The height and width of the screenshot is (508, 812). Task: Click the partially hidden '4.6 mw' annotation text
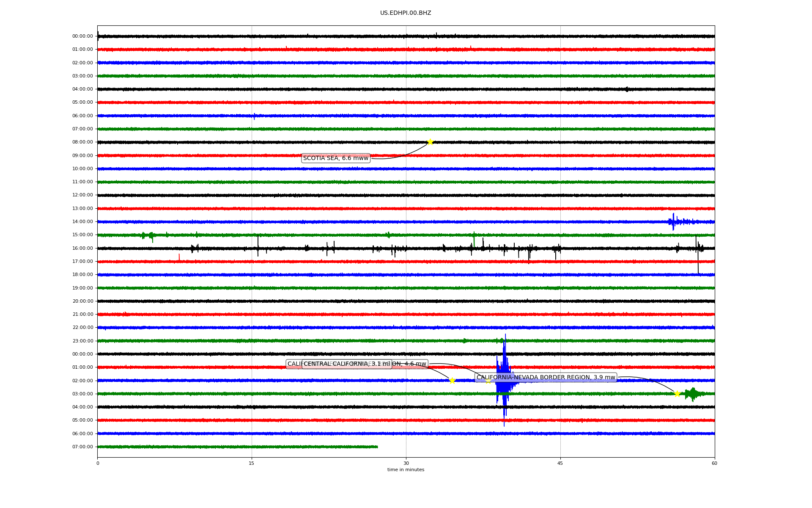(x=415, y=364)
